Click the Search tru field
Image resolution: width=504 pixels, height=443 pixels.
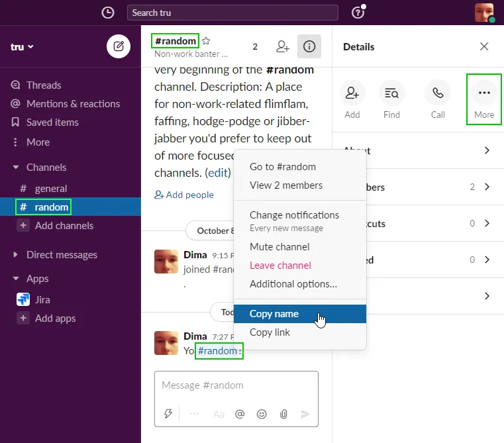tap(232, 13)
